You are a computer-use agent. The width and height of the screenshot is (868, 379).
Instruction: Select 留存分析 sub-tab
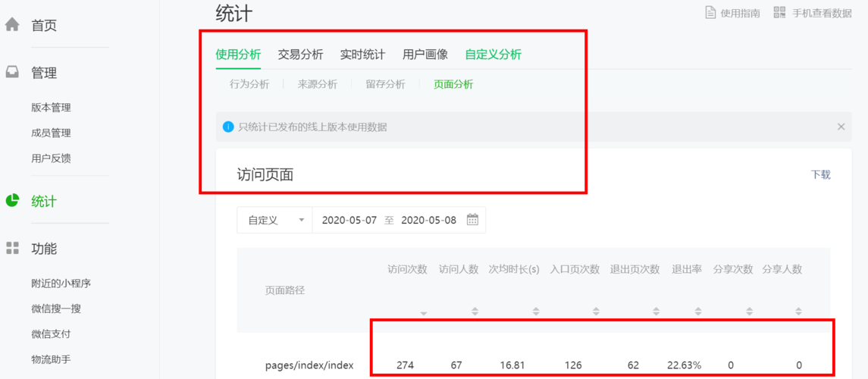pos(385,84)
